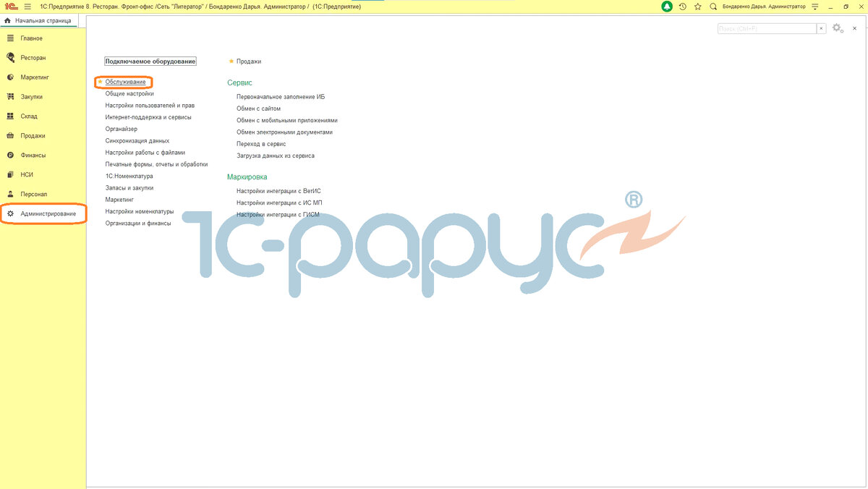Open the Продажи section in the sidebar

pyautogui.click(x=33, y=136)
